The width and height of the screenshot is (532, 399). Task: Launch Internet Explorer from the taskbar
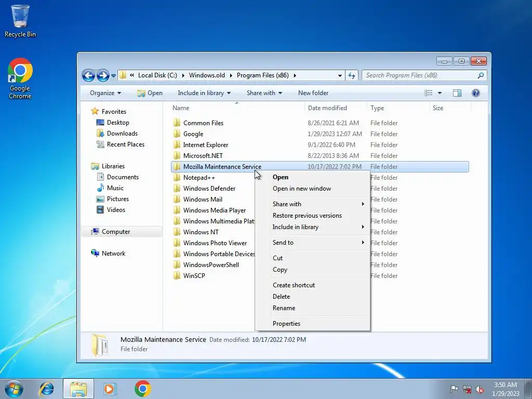[x=46, y=389]
